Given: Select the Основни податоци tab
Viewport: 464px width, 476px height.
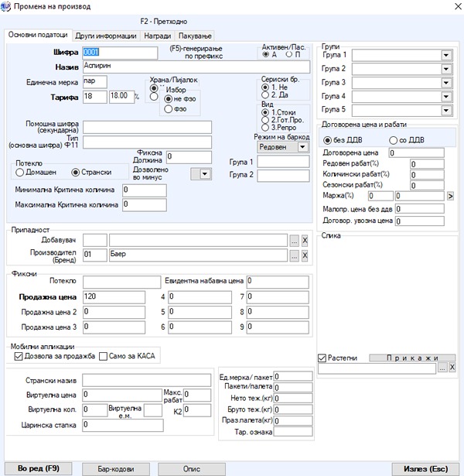Looking at the screenshot, I should coord(38,35).
